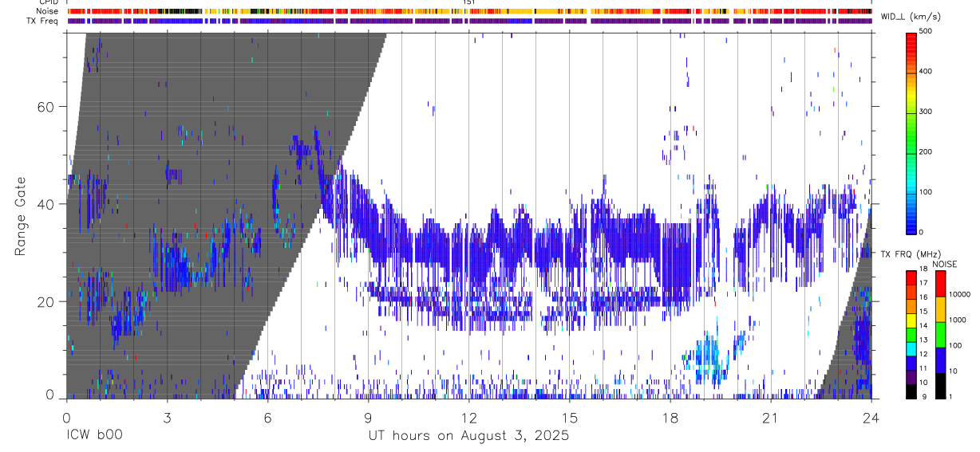The image size is (980, 452).
Task: Click the '151' CPID value at the top
Action: [469, 2]
